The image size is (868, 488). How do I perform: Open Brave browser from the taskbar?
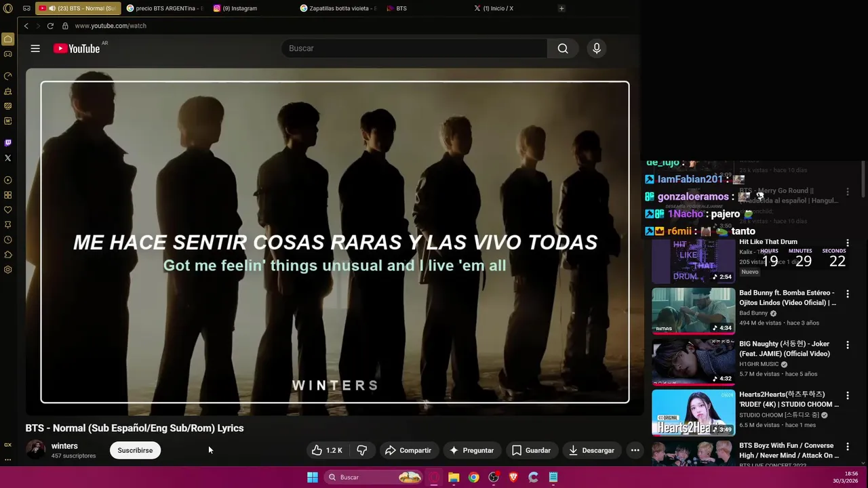tap(513, 477)
